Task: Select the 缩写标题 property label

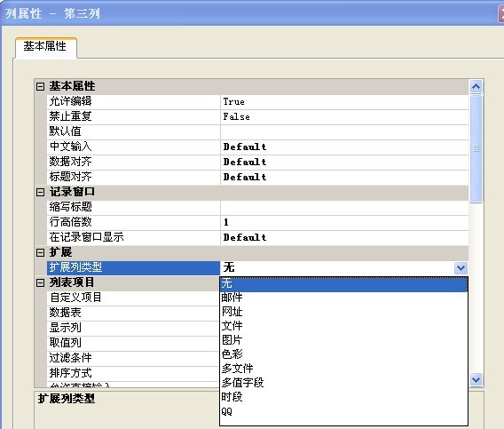Action: 71,207
